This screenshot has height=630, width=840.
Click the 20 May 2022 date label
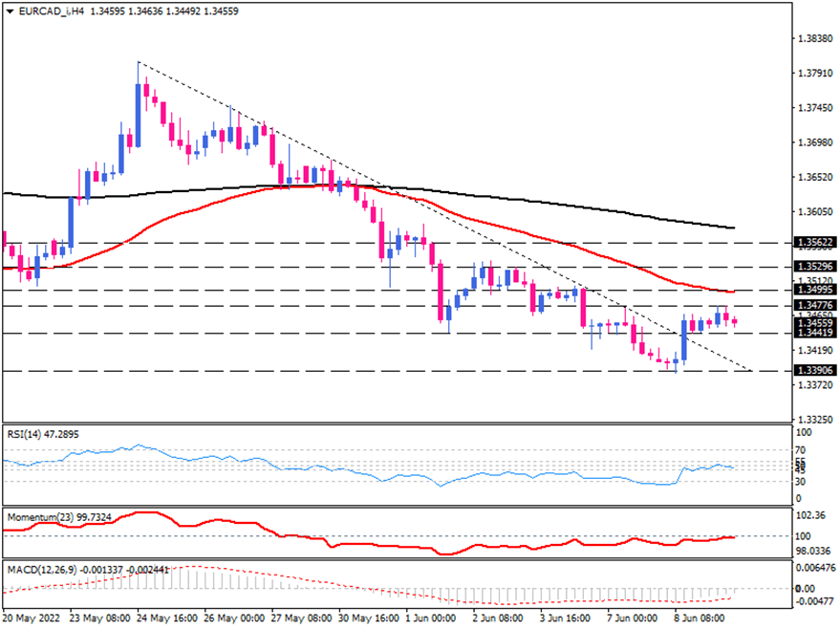[32, 619]
